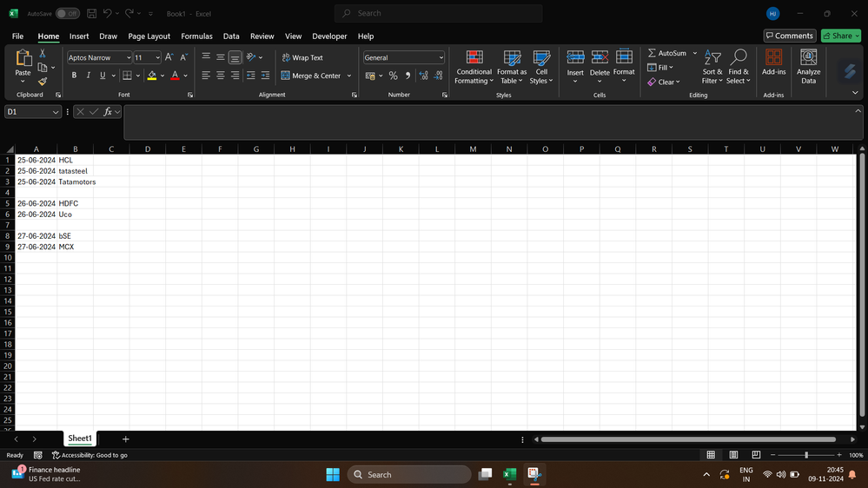Expand Merge & Center dropdown arrow
This screenshot has height=488, width=868.
pos(348,76)
